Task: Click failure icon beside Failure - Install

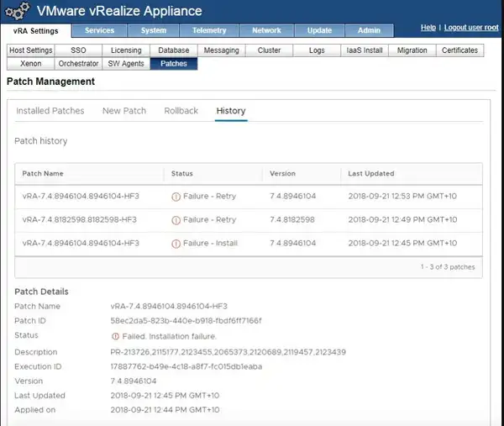Action: [x=176, y=244]
